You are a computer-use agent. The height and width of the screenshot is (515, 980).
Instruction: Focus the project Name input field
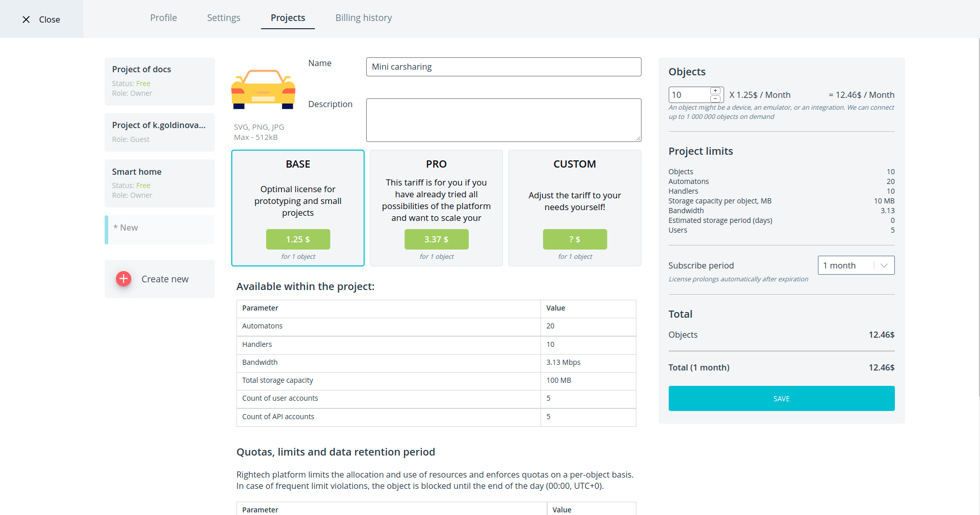(x=504, y=67)
